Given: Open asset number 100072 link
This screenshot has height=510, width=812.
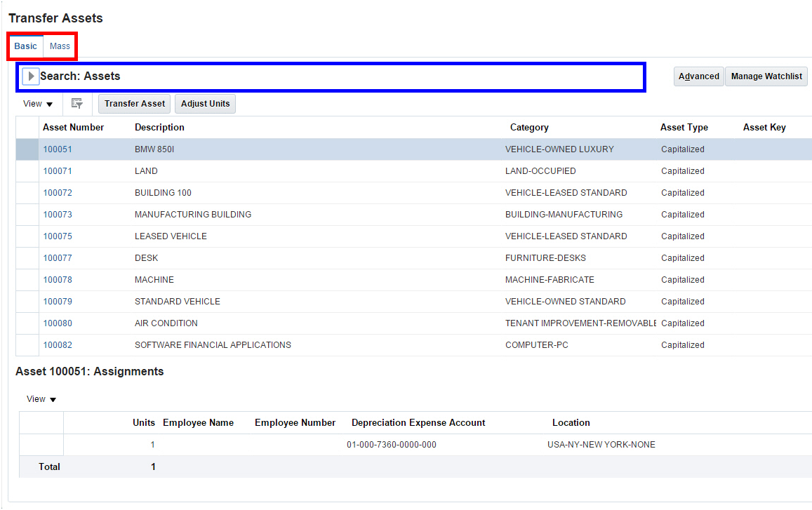Looking at the screenshot, I should point(58,193).
